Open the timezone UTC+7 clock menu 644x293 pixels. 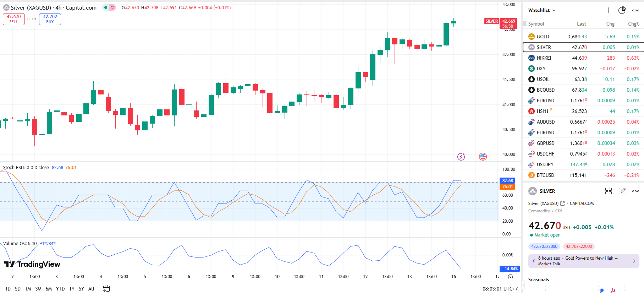pyautogui.click(x=500, y=289)
